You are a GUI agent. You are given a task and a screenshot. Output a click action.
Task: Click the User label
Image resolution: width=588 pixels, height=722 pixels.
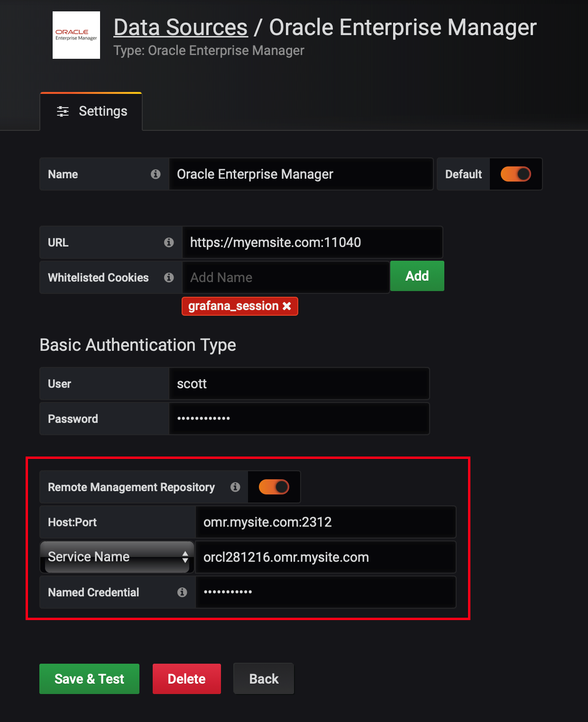tap(59, 384)
